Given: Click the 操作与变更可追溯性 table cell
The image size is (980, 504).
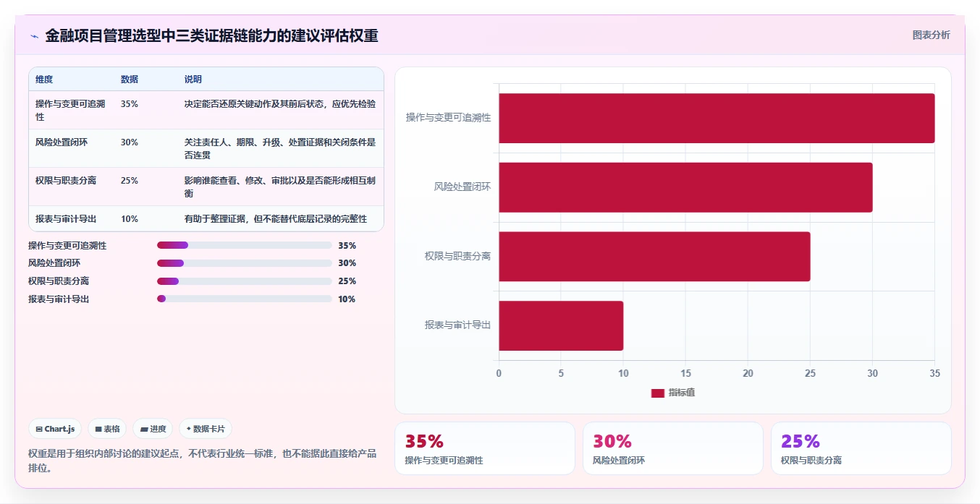Looking at the screenshot, I should pyautogui.click(x=71, y=110).
